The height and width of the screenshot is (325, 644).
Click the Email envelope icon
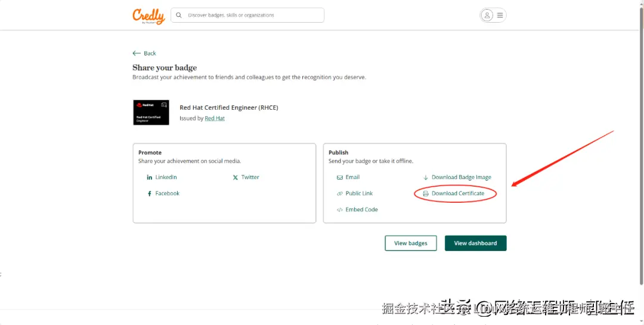pyautogui.click(x=340, y=178)
